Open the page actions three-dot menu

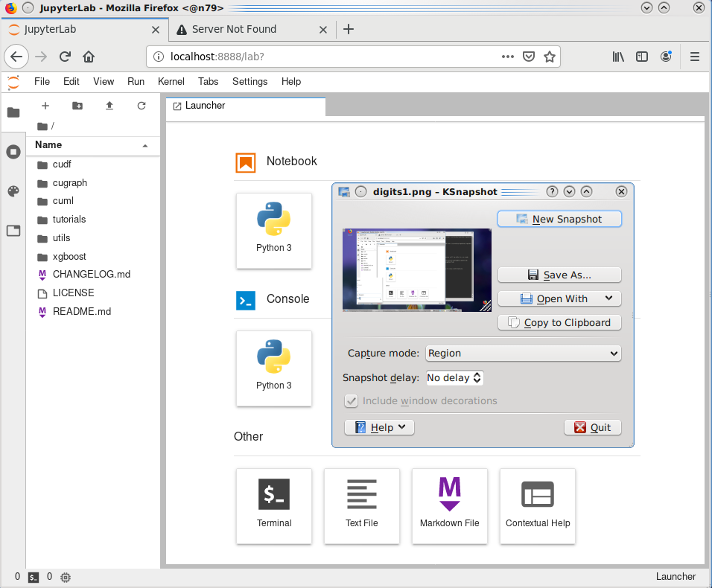tap(508, 57)
